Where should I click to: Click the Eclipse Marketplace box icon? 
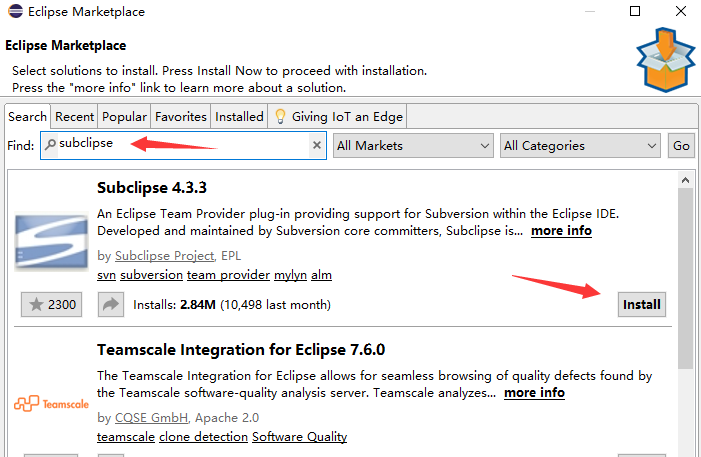tap(664, 60)
